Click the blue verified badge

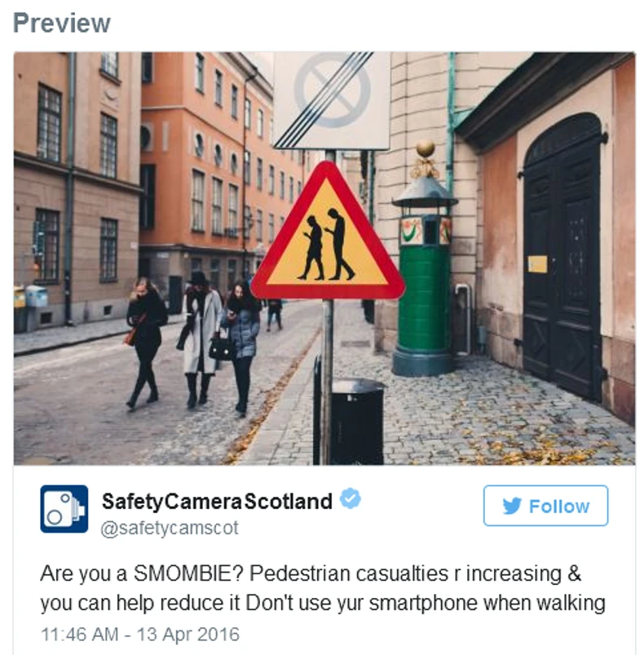351,498
